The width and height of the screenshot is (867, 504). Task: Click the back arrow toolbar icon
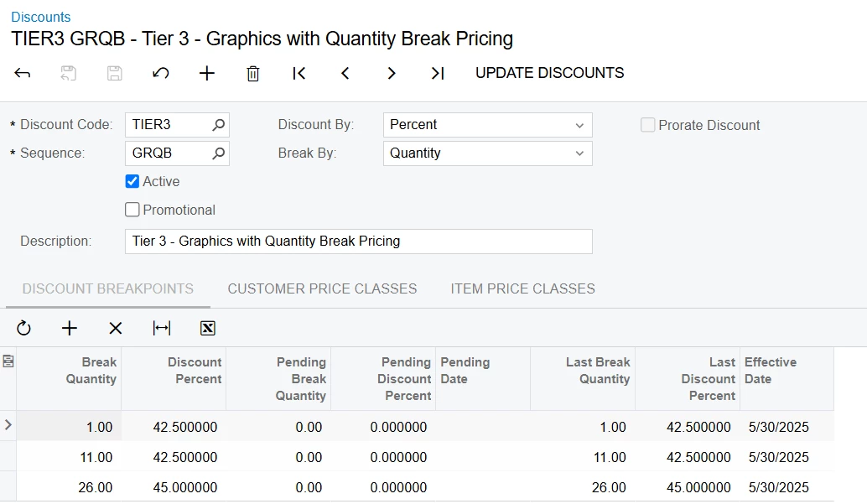(x=23, y=74)
